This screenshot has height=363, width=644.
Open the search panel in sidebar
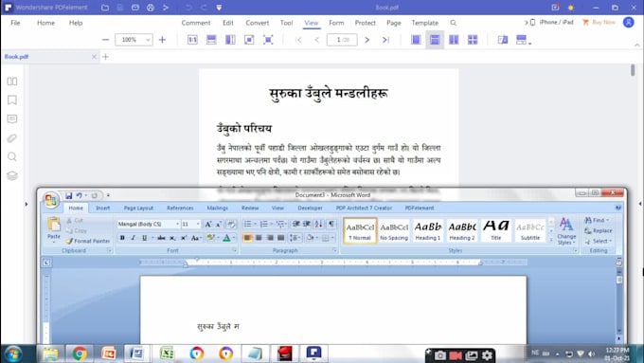pos(12,156)
